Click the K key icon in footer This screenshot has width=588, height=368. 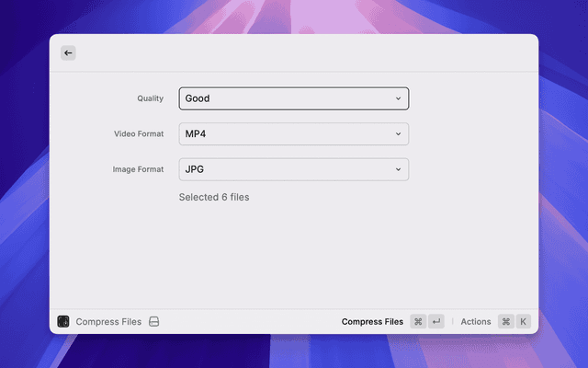point(523,322)
